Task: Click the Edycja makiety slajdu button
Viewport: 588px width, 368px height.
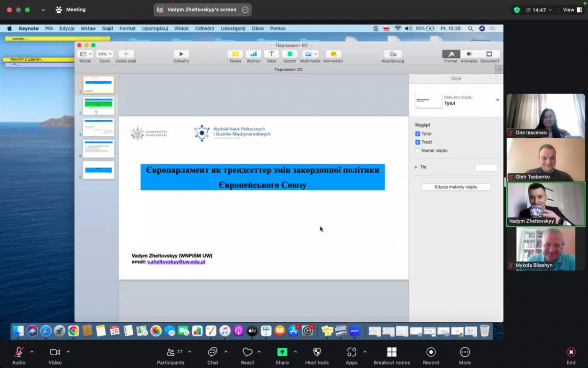Action: [456, 187]
